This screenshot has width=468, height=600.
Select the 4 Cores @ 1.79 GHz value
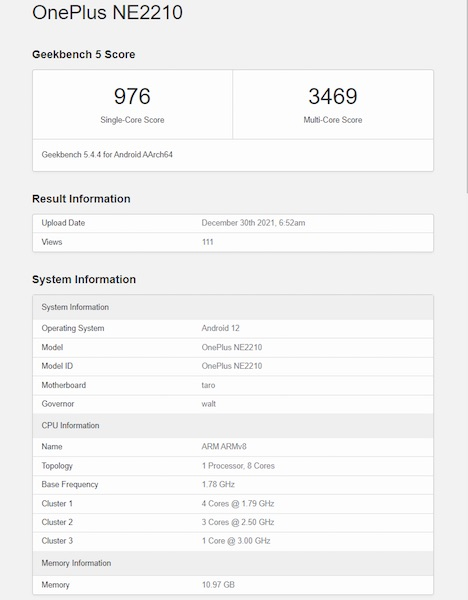(238, 504)
